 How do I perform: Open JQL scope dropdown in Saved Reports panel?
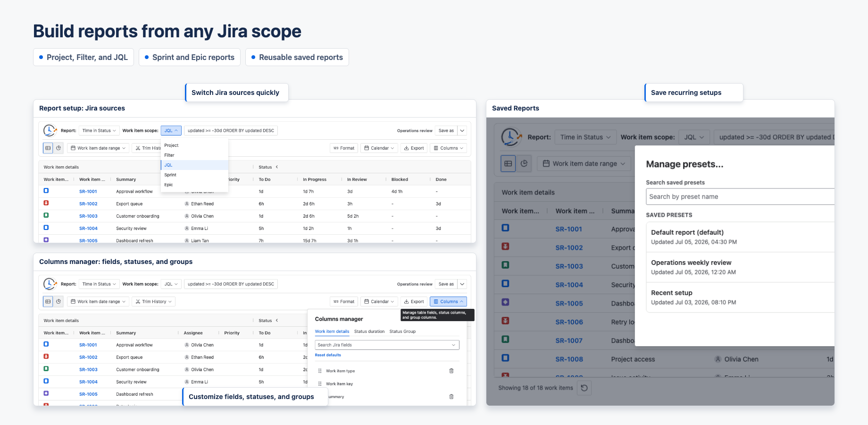tap(694, 137)
